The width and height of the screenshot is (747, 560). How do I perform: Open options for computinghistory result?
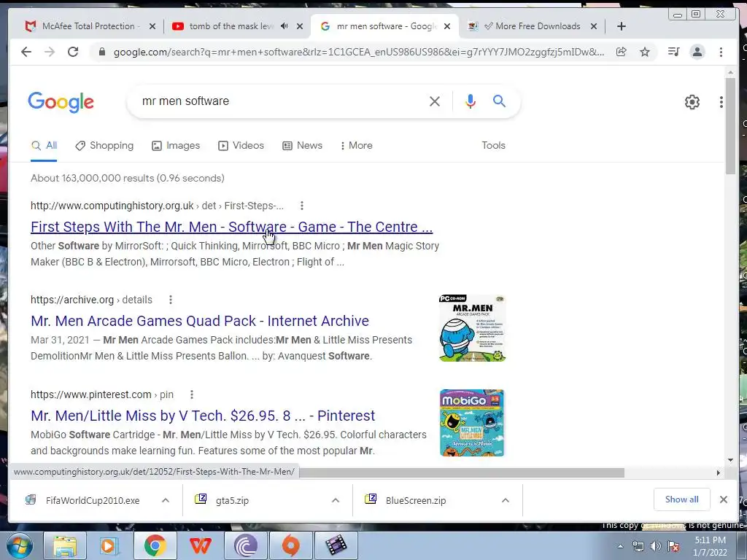tap(301, 206)
